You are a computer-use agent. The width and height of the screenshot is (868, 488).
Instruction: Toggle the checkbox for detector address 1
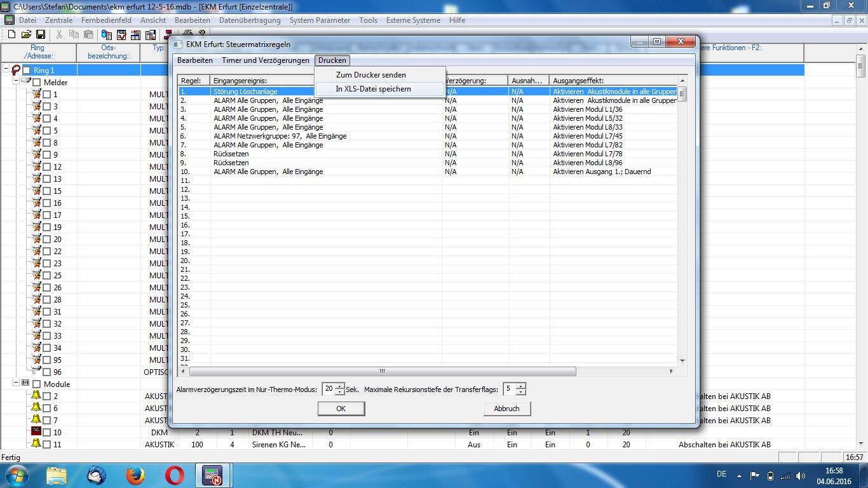click(47, 95)
